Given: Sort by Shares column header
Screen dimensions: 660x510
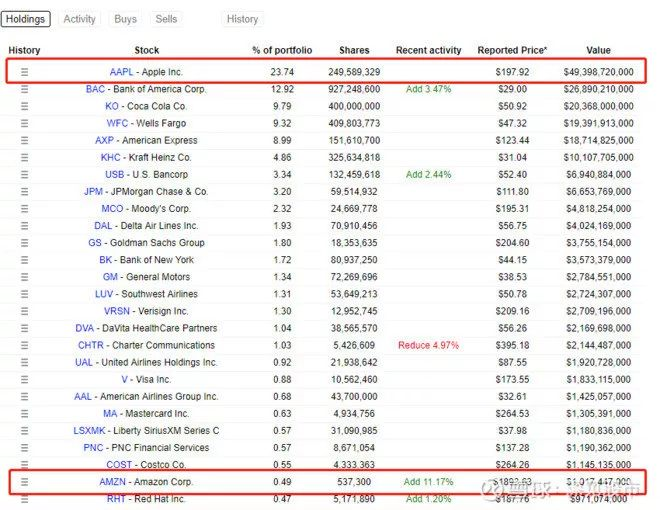Looking at the screenshot, I should (354, 50).
